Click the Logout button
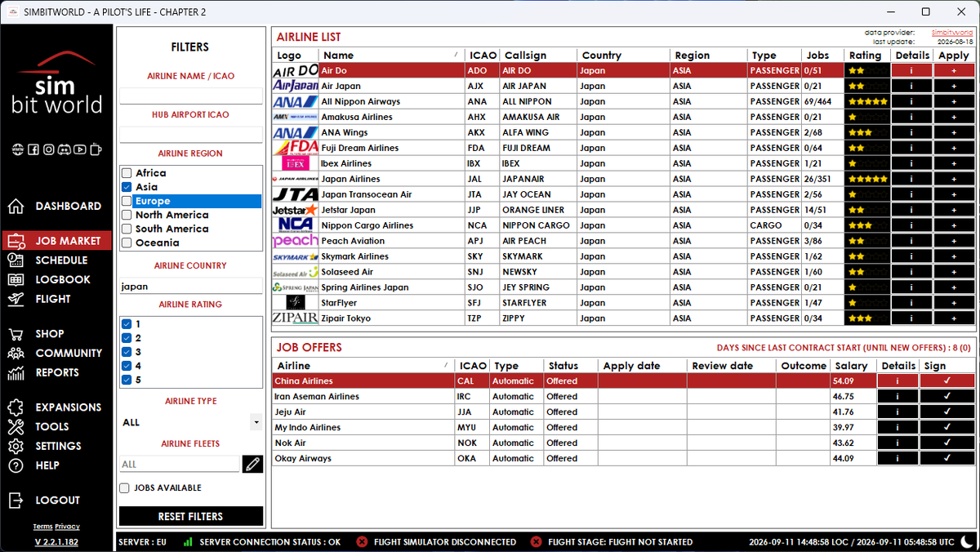 tap(57, 500)
